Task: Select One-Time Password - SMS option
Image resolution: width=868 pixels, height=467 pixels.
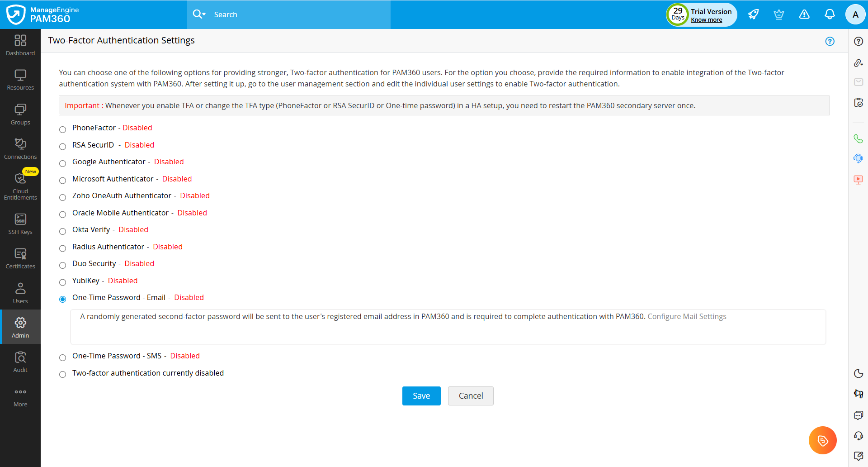Action: 63,357
